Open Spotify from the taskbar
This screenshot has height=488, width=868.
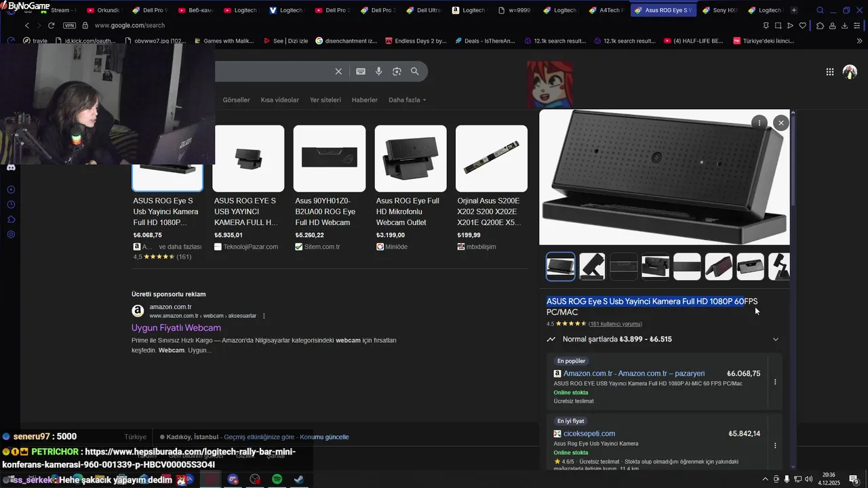[277, 479]
